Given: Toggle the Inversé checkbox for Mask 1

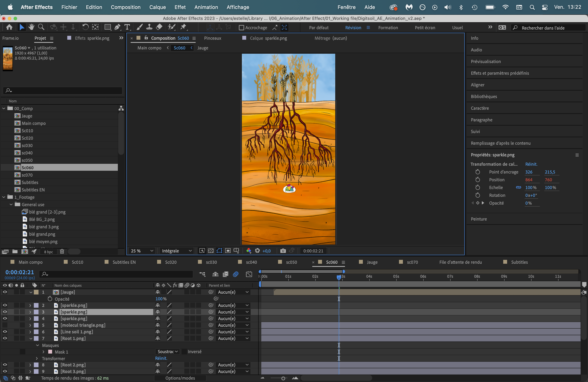Looking at the screenshot, I should click(184, 352).
